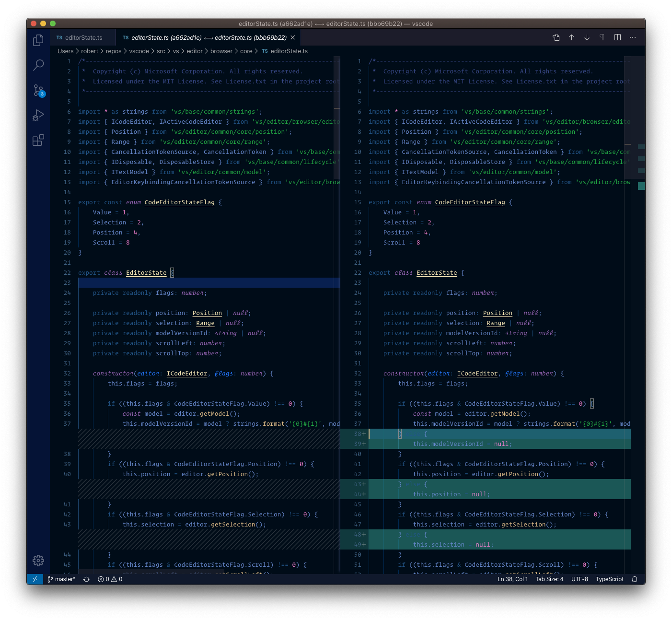Click core breadcrumb segment

246,51
